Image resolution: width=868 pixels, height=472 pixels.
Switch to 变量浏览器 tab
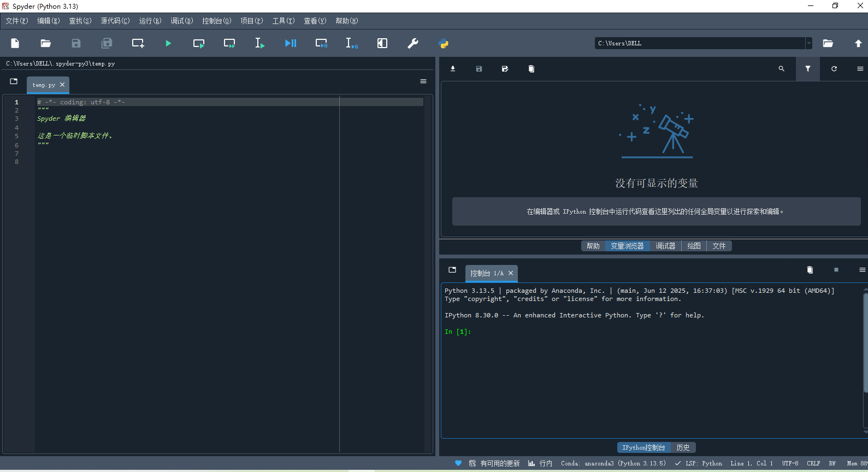click(x=627, y=246)
